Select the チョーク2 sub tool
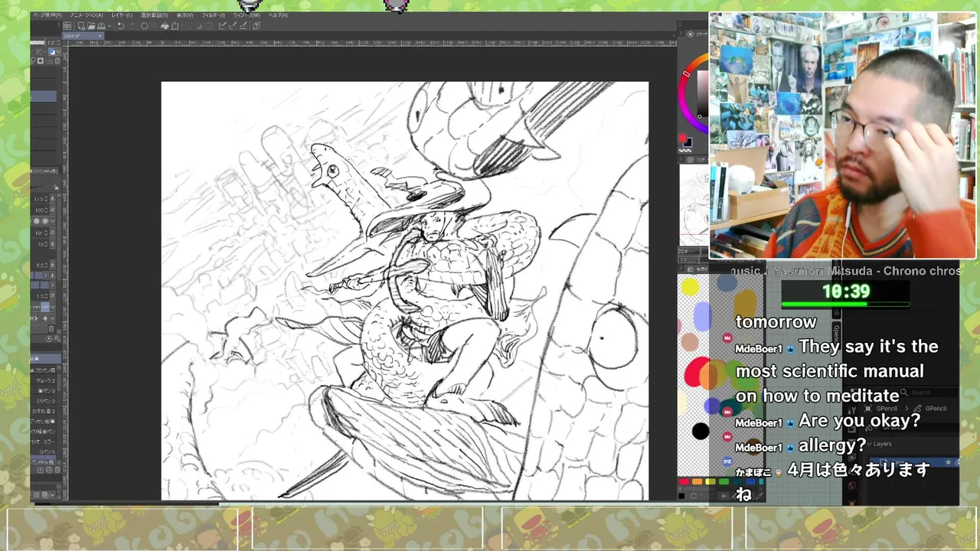This screenshot has height=551, width=980. (x=46, y=380)
